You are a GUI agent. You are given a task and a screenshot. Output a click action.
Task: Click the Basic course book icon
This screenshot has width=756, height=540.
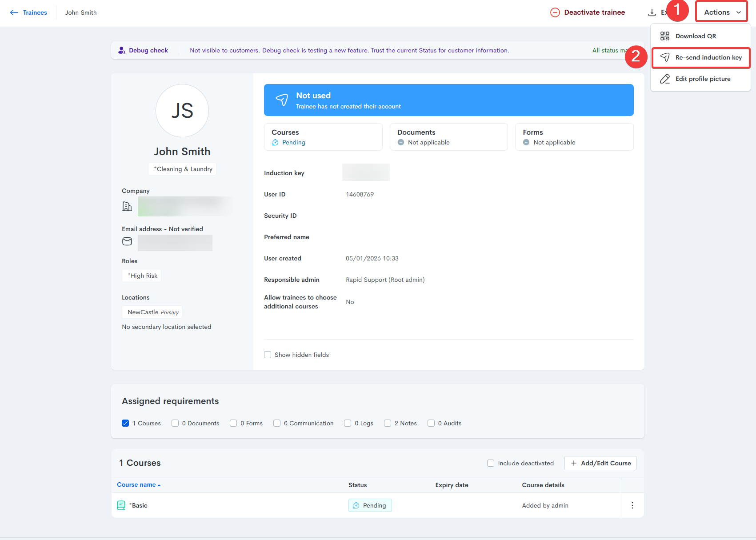pyautogui.click(x=121, y=505)
